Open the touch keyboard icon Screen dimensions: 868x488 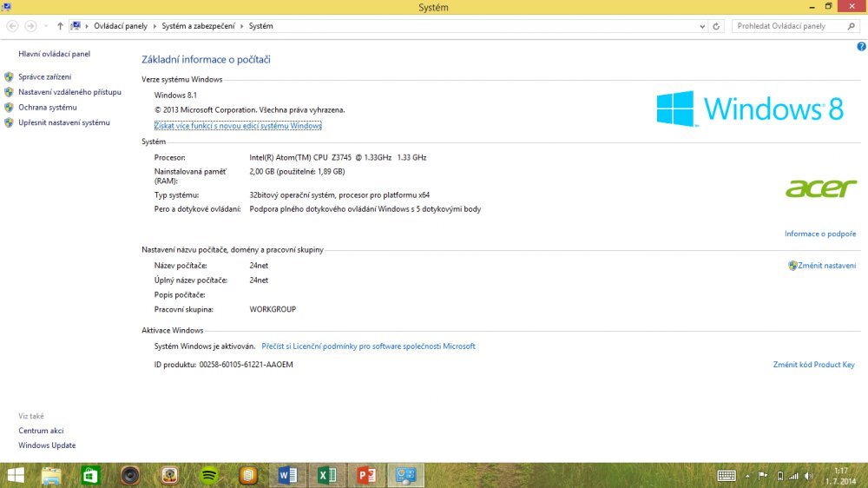pos(726,476)
